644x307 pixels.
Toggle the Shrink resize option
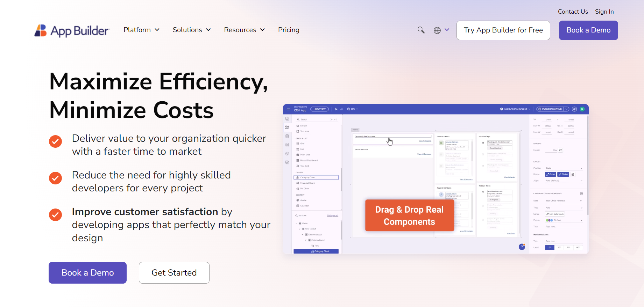[x=563, y=174]
